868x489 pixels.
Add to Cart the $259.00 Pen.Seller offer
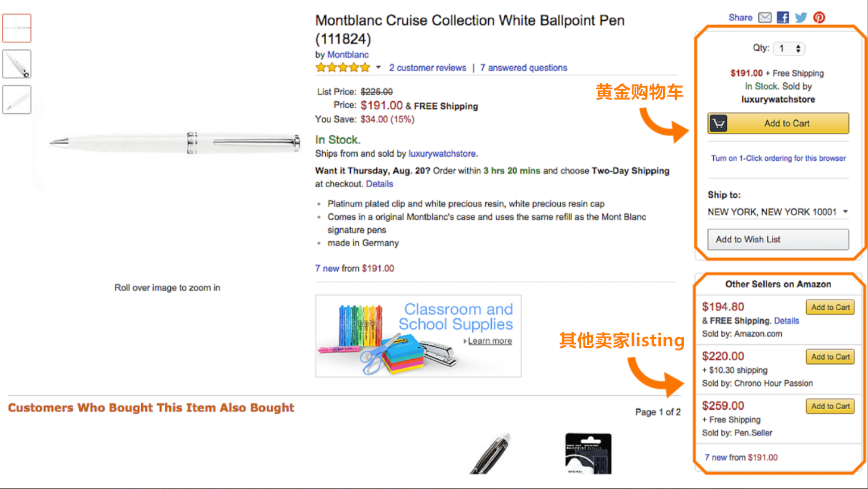click(x=830, y=406)
